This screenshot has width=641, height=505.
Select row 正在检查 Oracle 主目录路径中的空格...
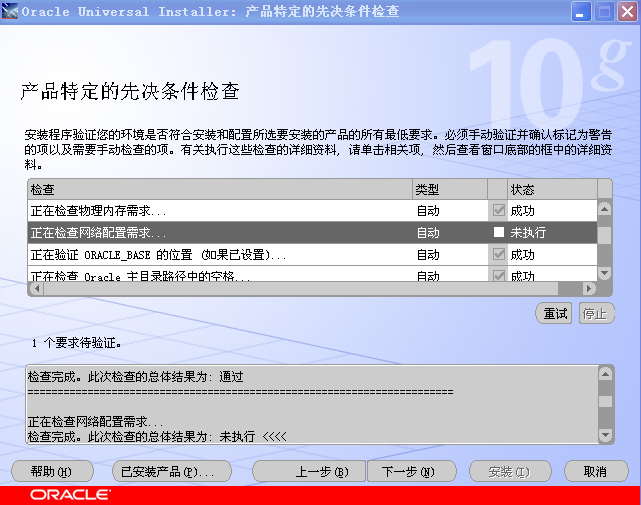click(312, 274)
